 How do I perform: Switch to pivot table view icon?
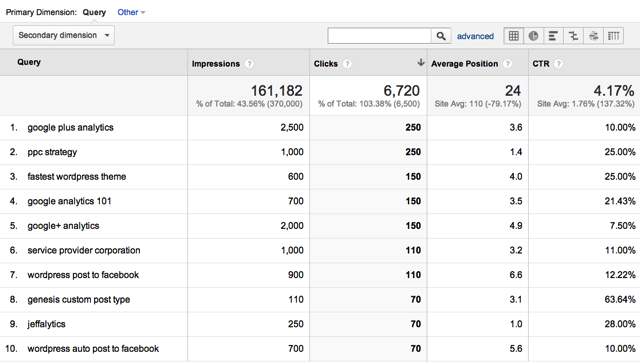tap(613, 36)
